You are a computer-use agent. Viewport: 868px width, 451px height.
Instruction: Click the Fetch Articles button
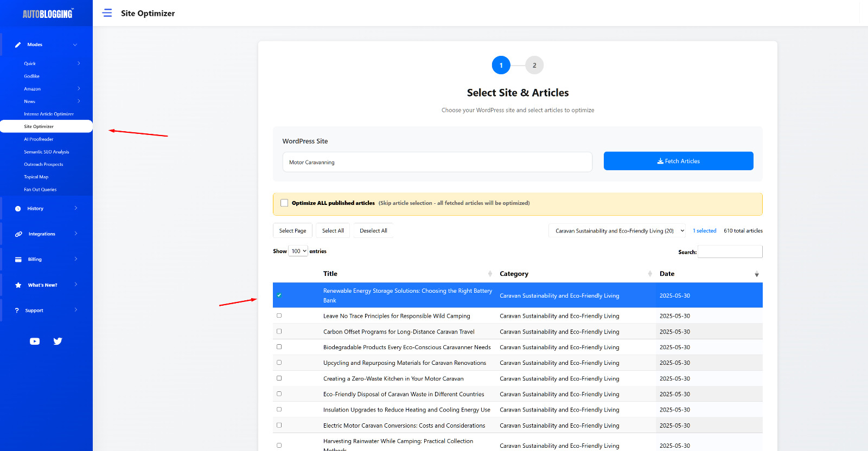678,161
